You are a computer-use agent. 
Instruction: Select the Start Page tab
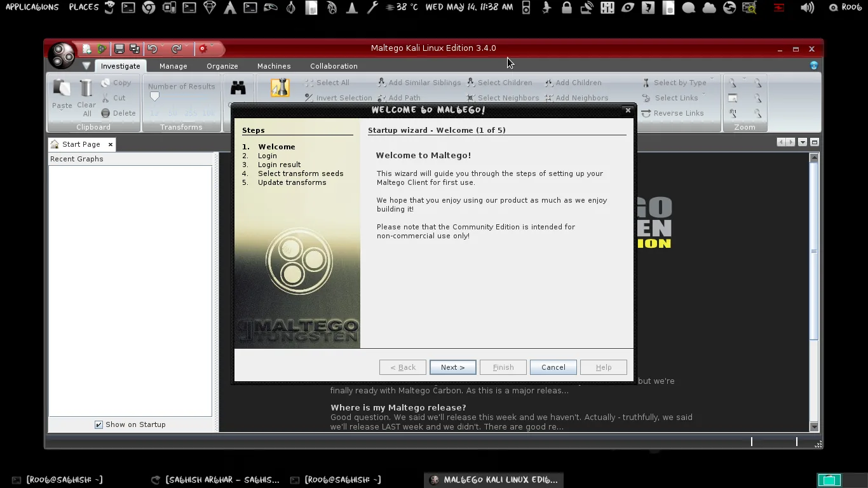81,144
